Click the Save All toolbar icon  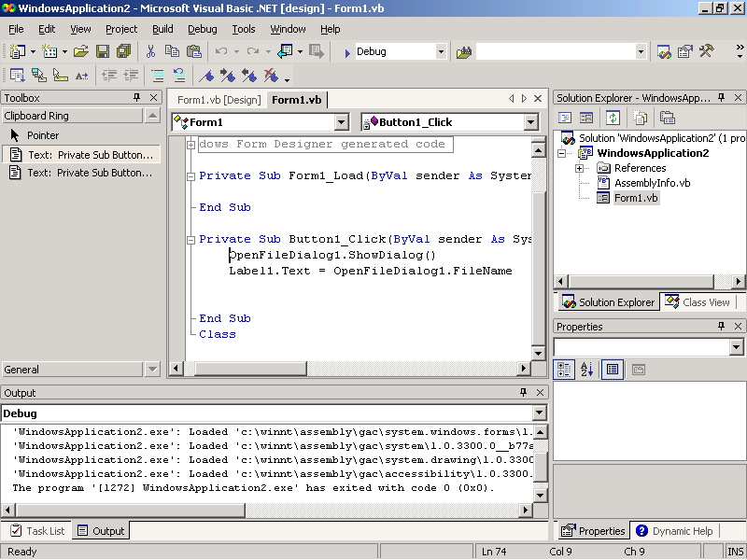pos(124,51)
